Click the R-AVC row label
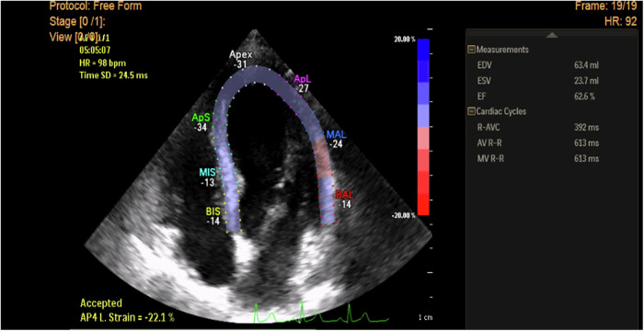The width and height of the screenshot is (644, 331). 489,128
